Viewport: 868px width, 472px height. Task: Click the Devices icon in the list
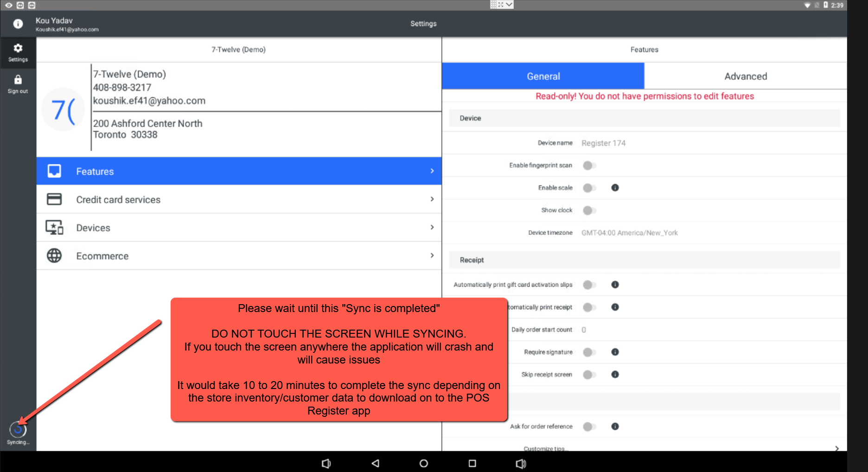tap(55, 227)
